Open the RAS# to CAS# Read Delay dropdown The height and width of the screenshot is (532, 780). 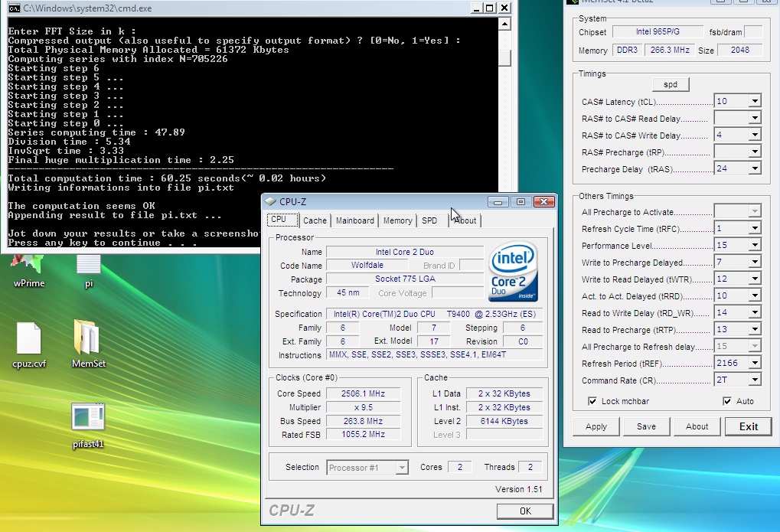coord(755,119)
